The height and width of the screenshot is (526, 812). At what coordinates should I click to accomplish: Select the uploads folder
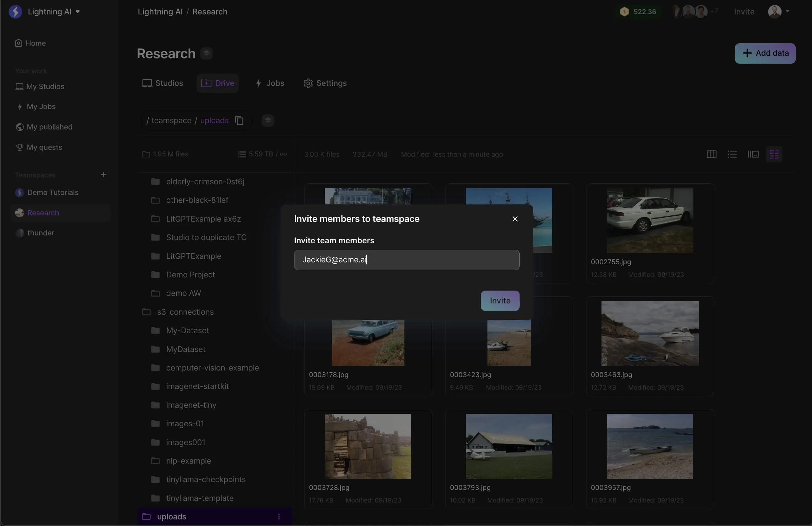215,517
